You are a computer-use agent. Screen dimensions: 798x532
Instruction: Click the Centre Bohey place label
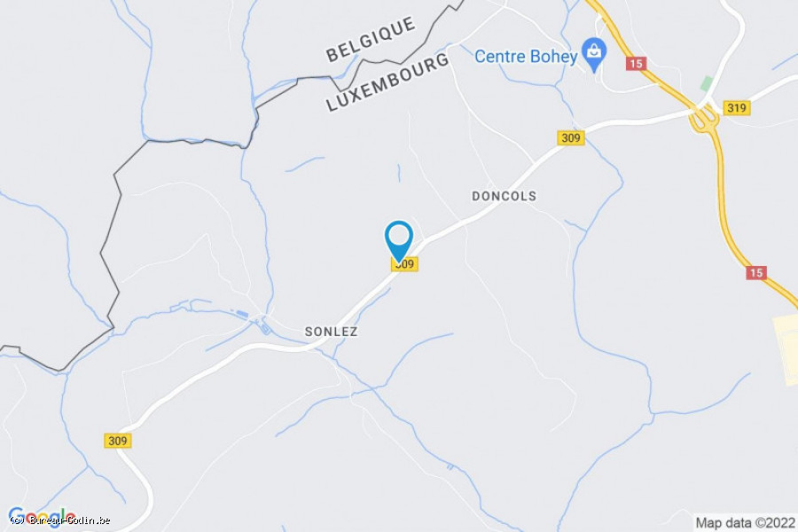[x=526, y=56]
